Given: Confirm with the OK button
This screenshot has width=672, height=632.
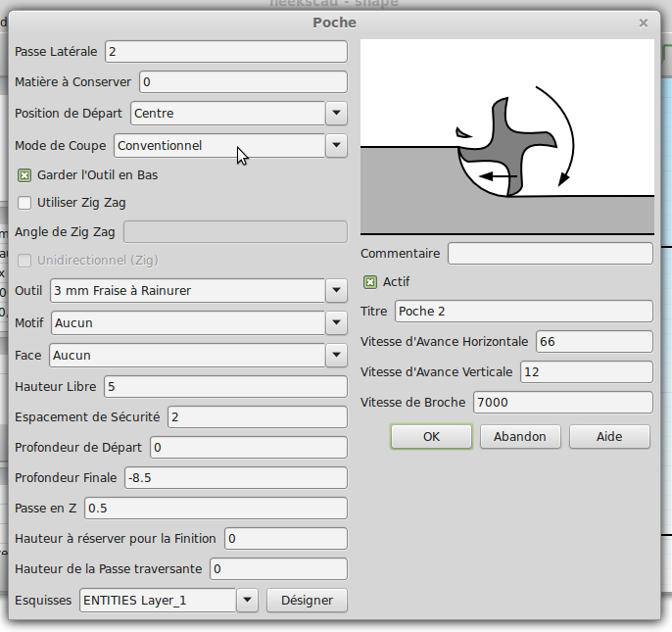Looking at the screenshot, I should coord(432,436).
